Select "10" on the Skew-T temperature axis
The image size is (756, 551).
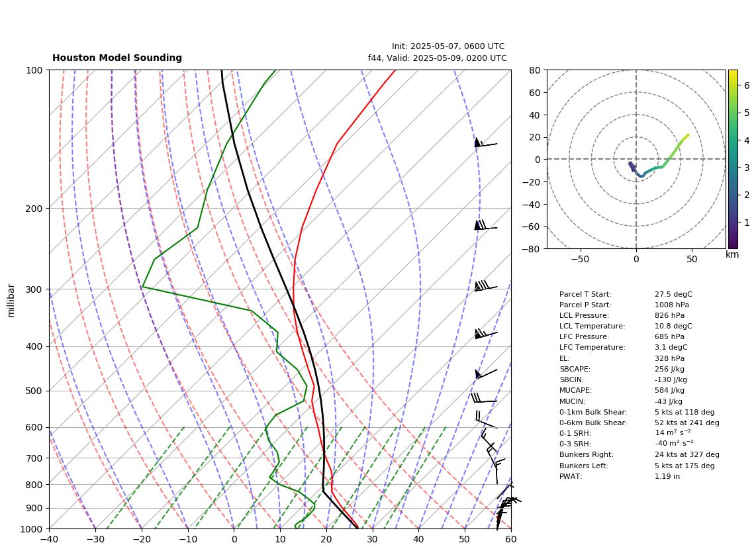tap(280, 539)
